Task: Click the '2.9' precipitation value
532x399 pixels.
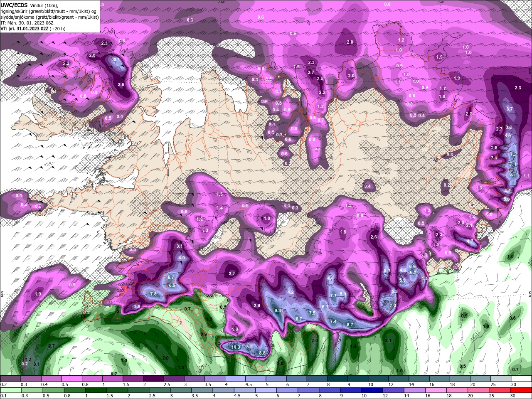Action: (257, 305)
